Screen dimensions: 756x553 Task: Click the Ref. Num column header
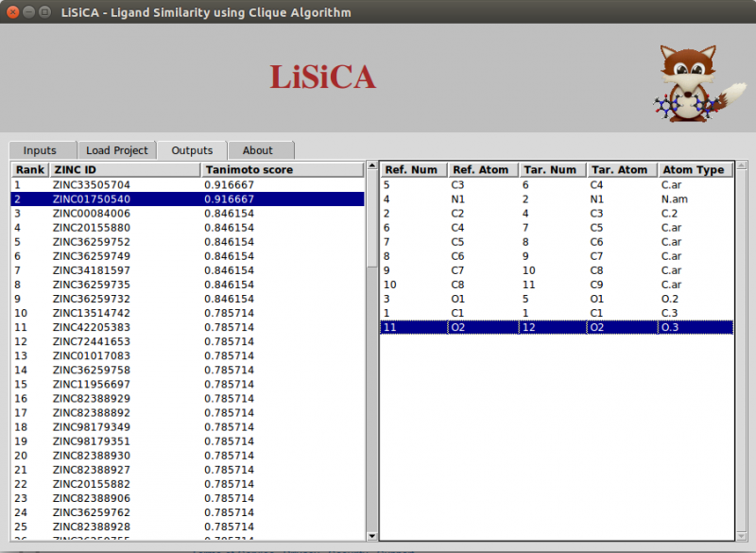[413, 170]
